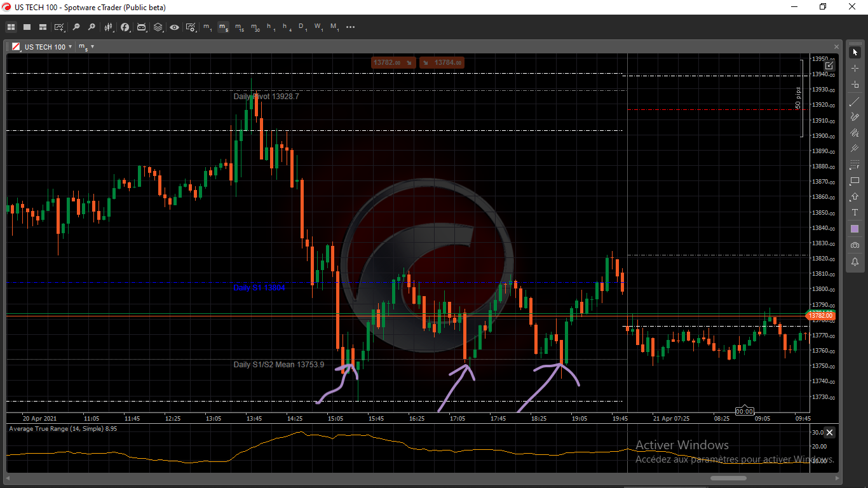The width and height of the screenshot is (868, 488).
Task: Switch to M1 monthly timeframe
Action: click(x=334, y=27)
